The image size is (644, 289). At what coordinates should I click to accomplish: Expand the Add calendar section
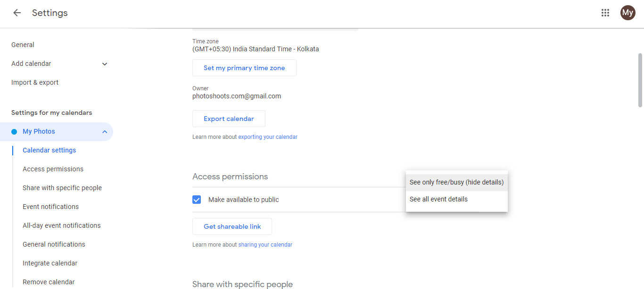click(x=105, y=64)
